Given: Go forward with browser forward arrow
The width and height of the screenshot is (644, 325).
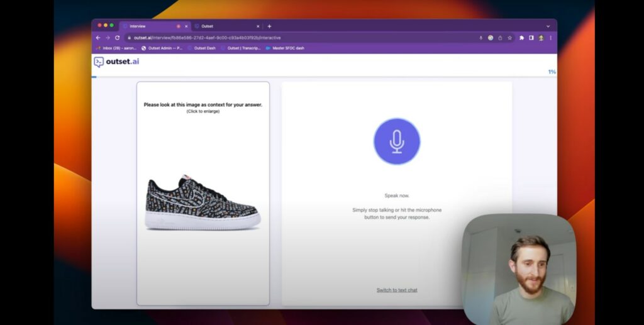Looking at the screenshot, I should 108,38.
